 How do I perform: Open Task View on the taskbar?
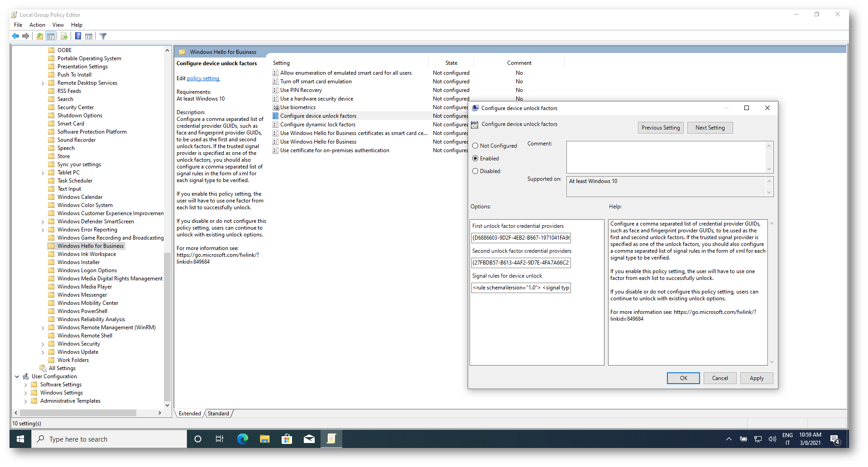click(220, 439)
